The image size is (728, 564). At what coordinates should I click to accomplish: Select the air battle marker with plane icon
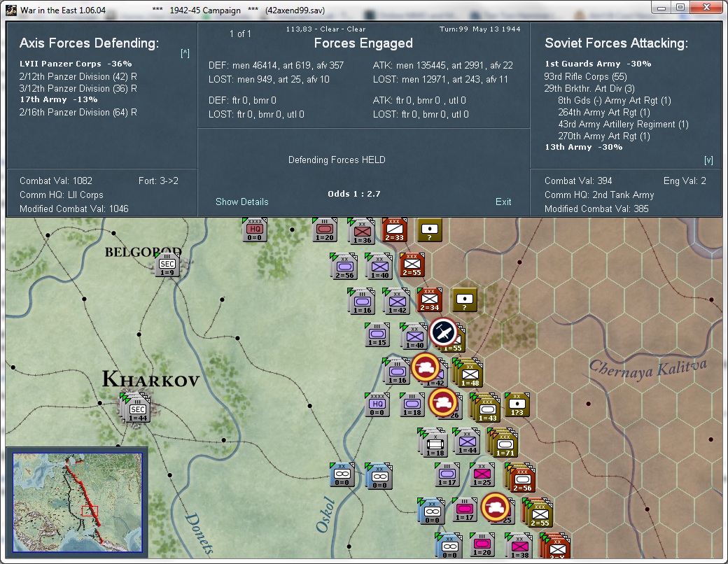[443, 332]
